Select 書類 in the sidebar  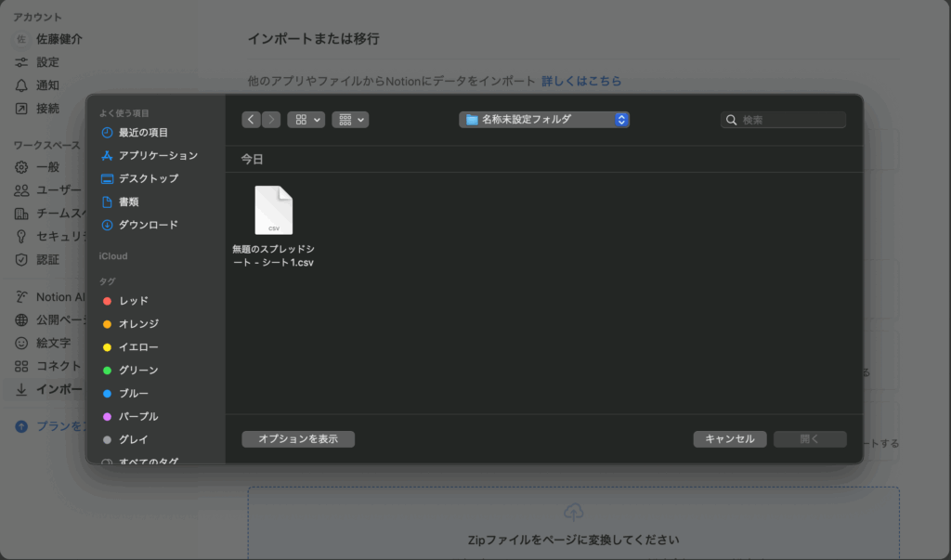click(129, 202)
